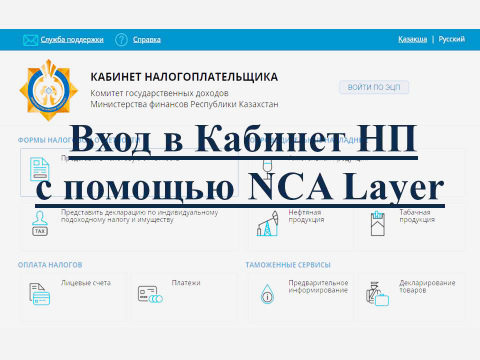Image resolution: width=480 pixels, height=360 pixels.
Task: Open the Табачная продукция tile
Action: pyautogui.click(x=412, y=226)
